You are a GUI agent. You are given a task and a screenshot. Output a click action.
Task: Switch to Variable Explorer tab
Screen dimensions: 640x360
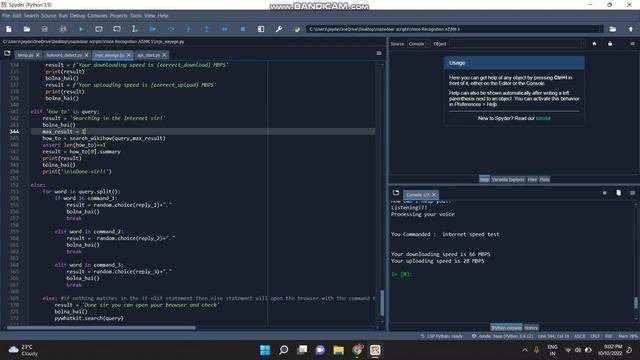coord(508,179)
